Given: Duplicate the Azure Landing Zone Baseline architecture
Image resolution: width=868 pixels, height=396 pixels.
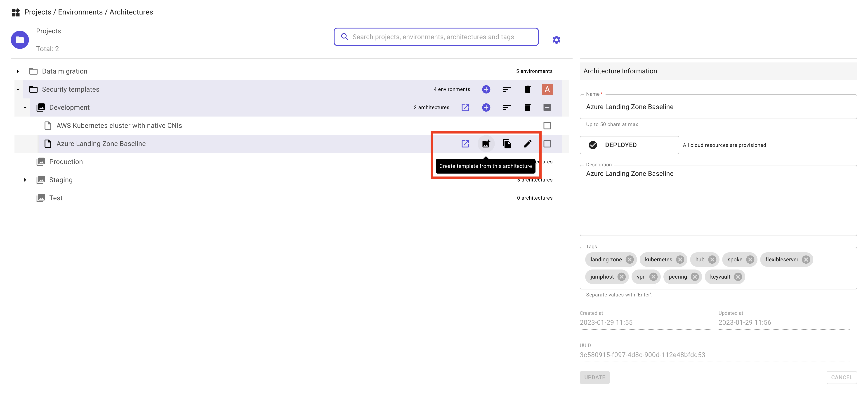Looking at the screenshot, I should [x=507, y=144].
